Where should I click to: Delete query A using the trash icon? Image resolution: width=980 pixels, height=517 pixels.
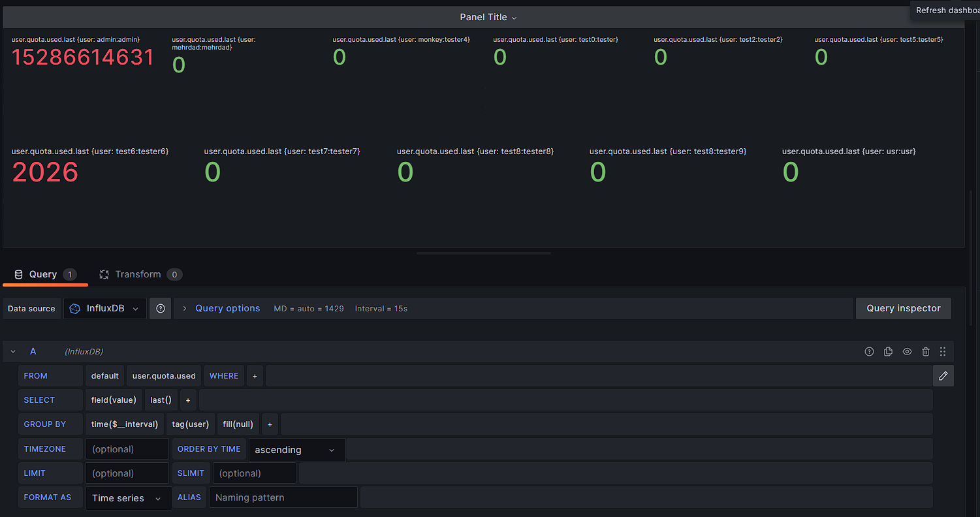point(925,352)
